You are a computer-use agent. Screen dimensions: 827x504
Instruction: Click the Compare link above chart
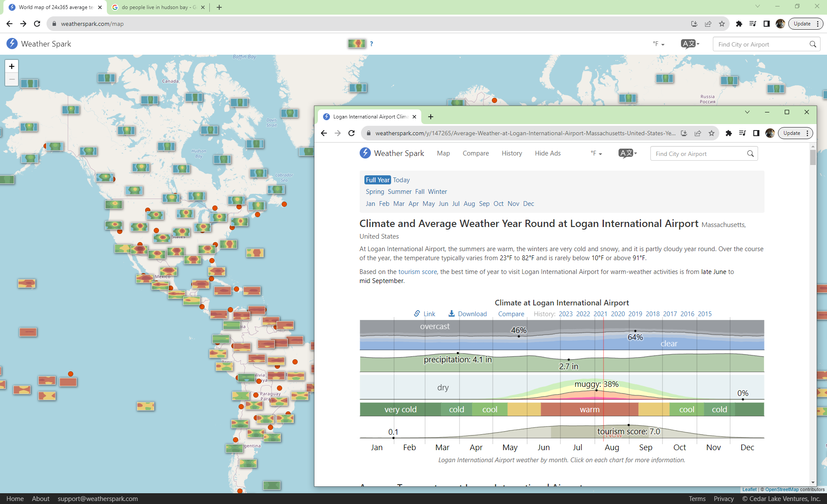[x=511, y=314]
